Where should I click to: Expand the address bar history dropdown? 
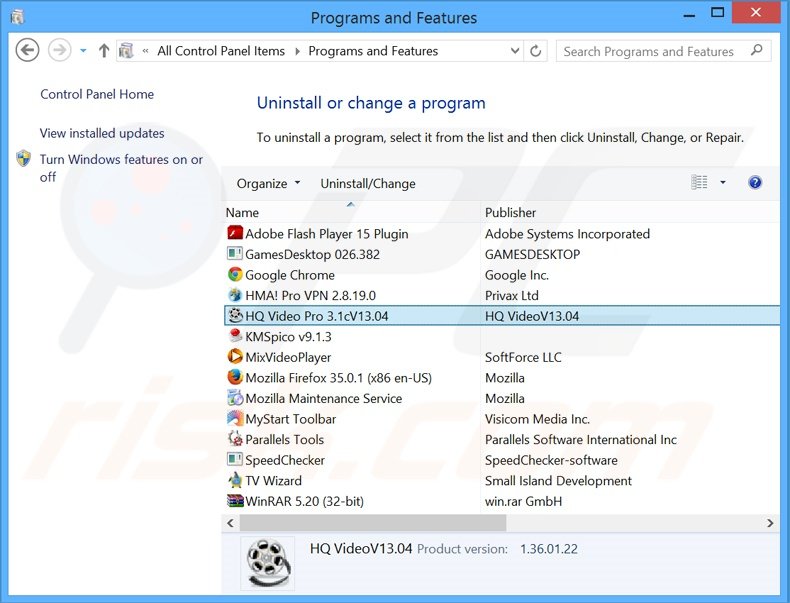[x=514, y=51]
